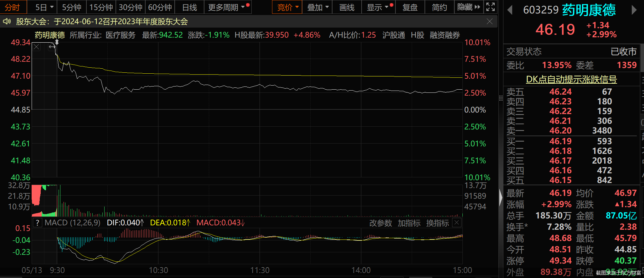Viewport: 644px width, 278px height.
Task: Select the 买三 46.17 order row
Action: [x=572, y=161]
